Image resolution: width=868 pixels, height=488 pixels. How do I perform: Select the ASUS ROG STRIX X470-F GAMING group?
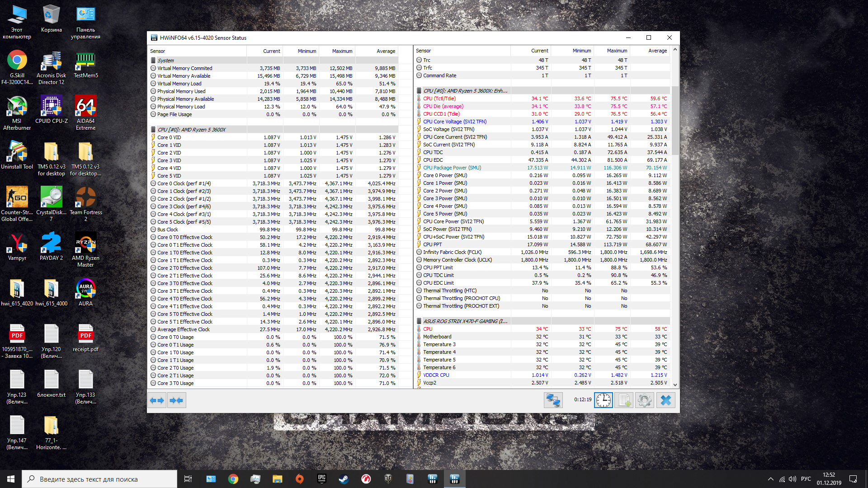tap(465, 321)
